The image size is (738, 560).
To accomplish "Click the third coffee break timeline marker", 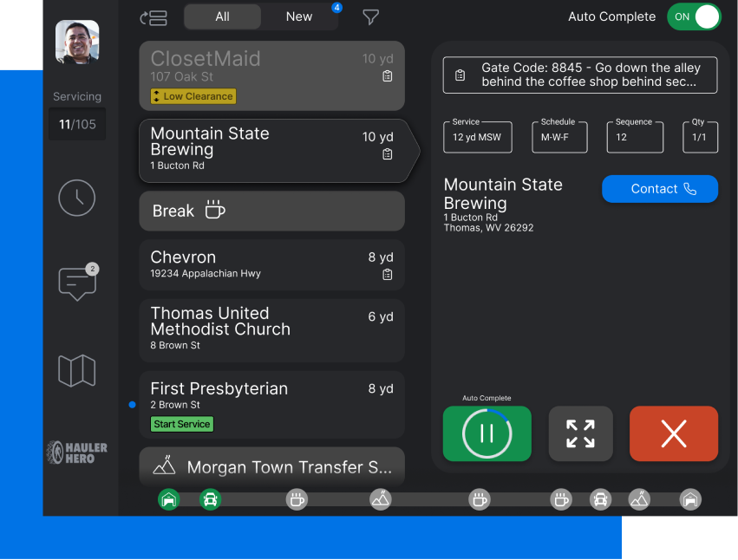I will [x=561, y=500].
